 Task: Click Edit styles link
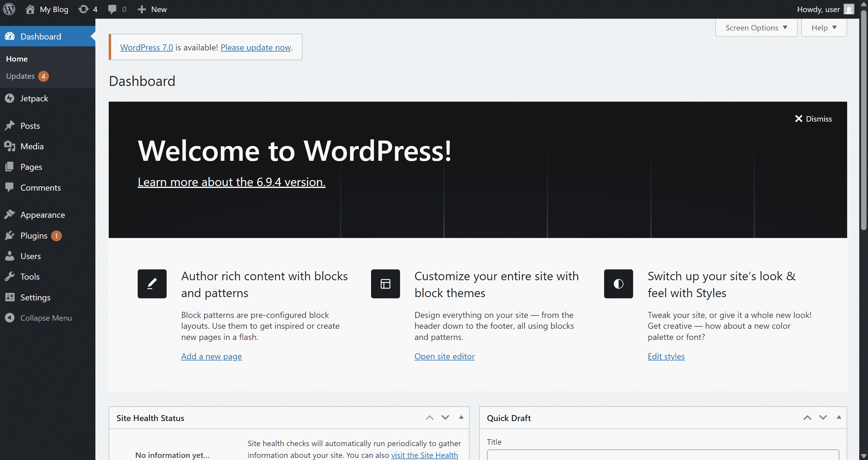coord(666,356)
